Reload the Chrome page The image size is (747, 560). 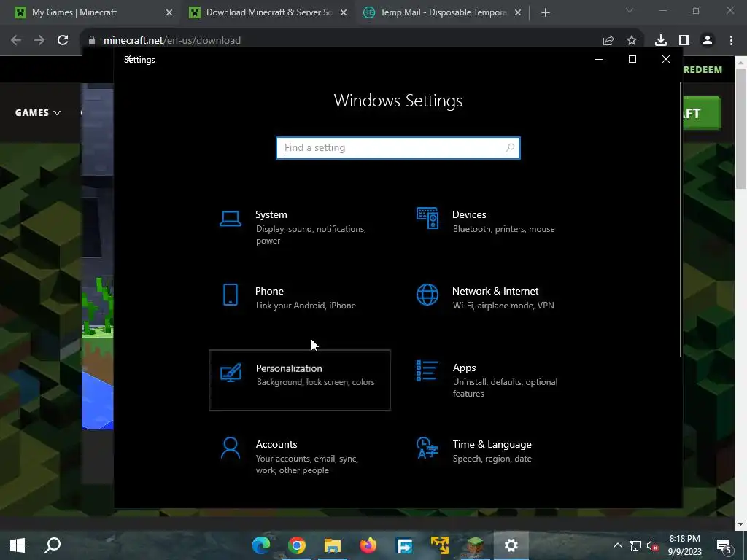(x=63, y=40)
